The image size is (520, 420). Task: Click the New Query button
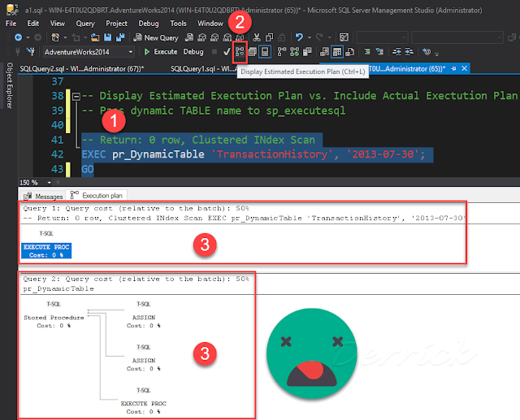[x=156, y=37]
